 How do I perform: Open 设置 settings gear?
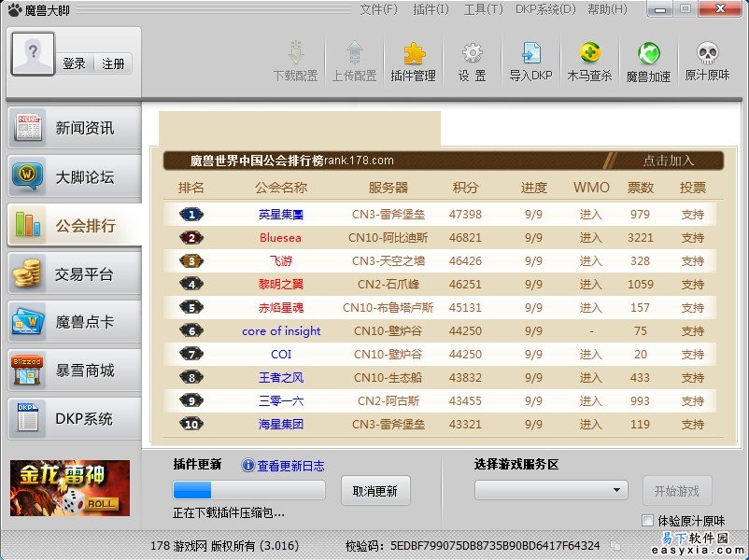(x=472, y=62)
